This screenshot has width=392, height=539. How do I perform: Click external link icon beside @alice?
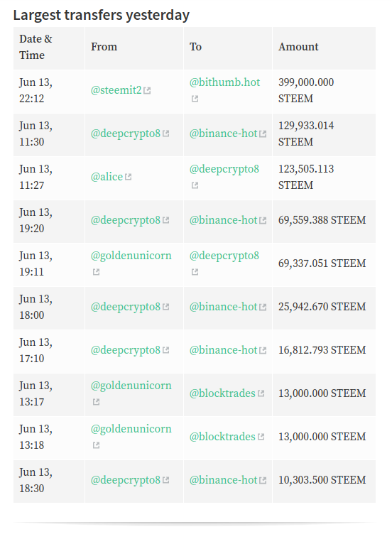pos(129,177)
